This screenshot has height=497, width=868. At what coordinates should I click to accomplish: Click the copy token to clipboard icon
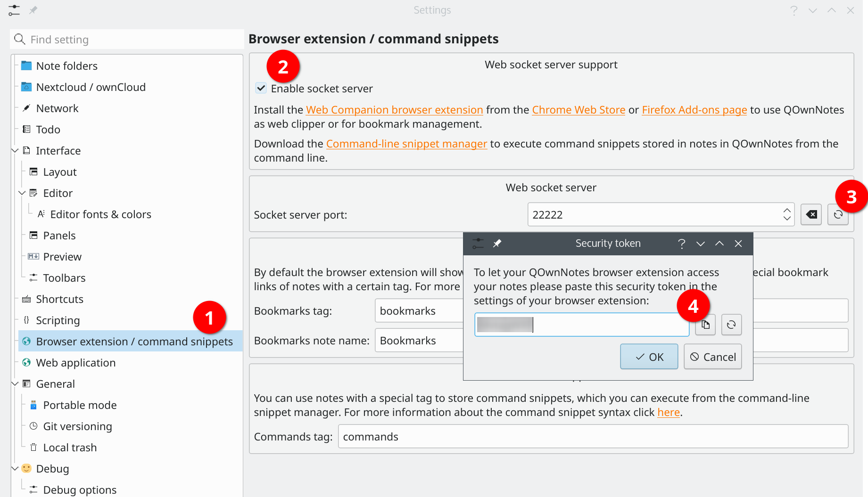(705, 325)
